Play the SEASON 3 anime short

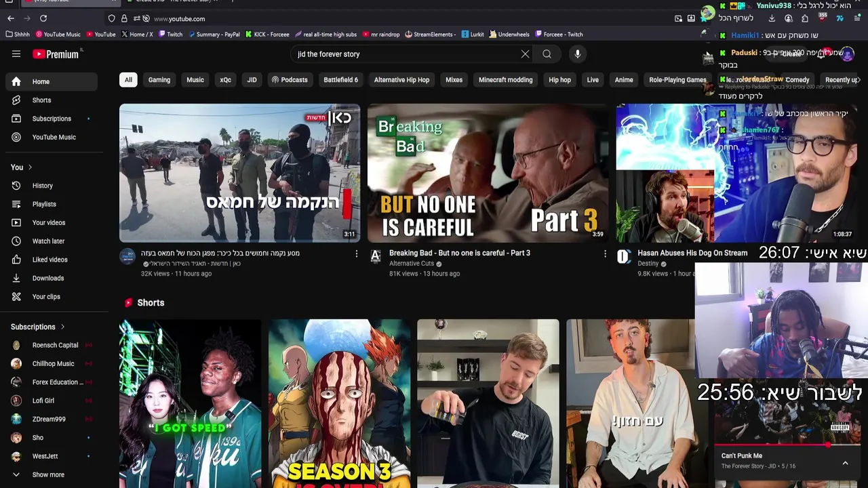point(339,403)
